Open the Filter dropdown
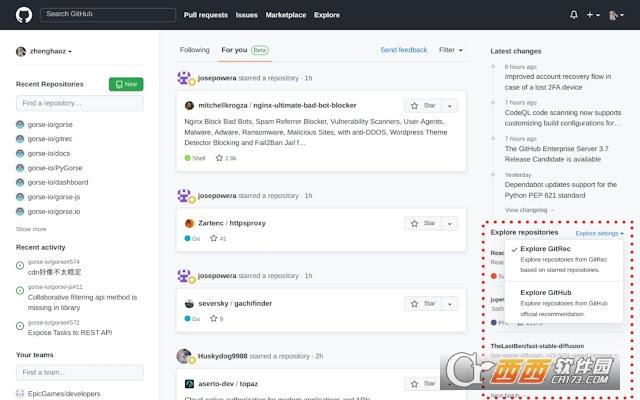640x400 pixels. tap(451, 50)
